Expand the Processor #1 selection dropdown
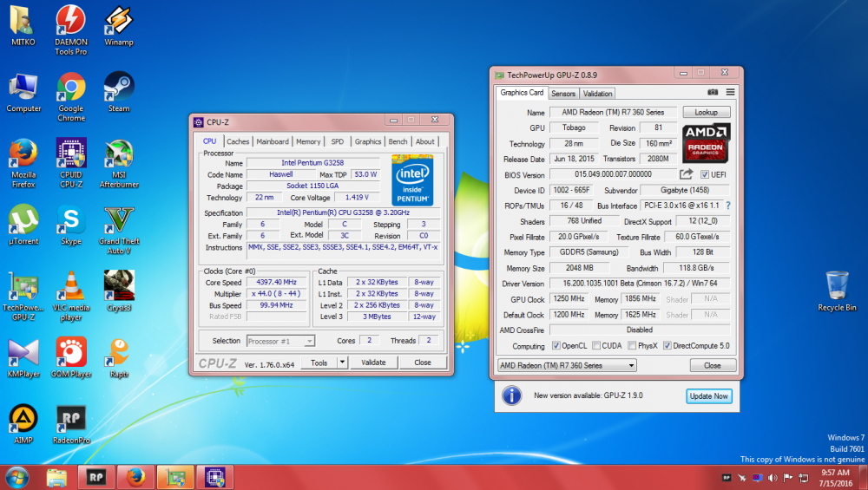This screenshot has width=868, height=490. (x=310, y=341)
